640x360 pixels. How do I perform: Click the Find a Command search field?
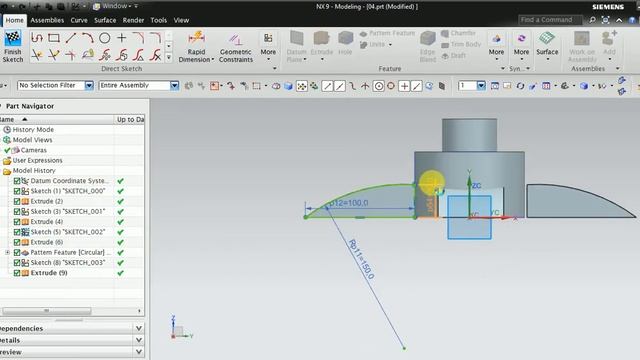tap(551, 20)
